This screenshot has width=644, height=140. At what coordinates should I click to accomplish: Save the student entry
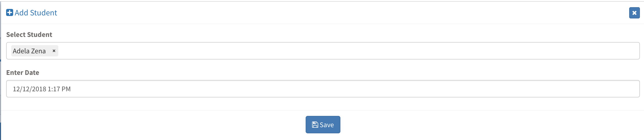(x=323, y=125)
